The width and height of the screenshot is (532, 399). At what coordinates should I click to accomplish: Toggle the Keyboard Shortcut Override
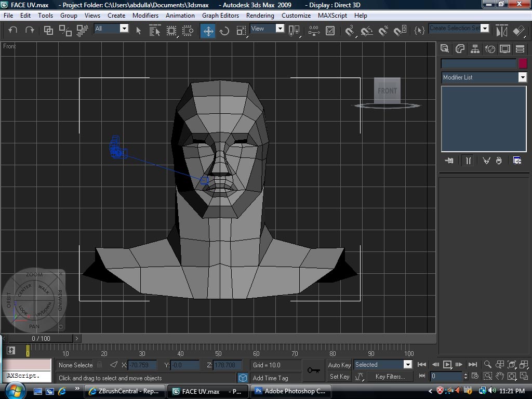pos(330,31)
